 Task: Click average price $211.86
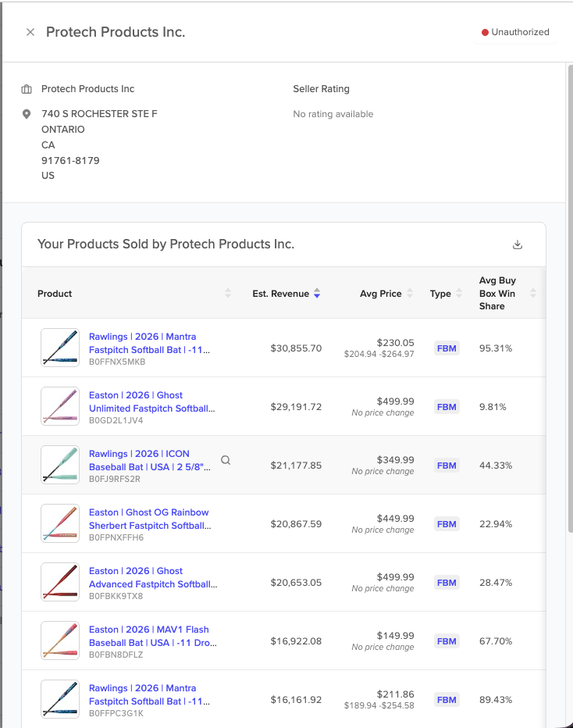395,694
